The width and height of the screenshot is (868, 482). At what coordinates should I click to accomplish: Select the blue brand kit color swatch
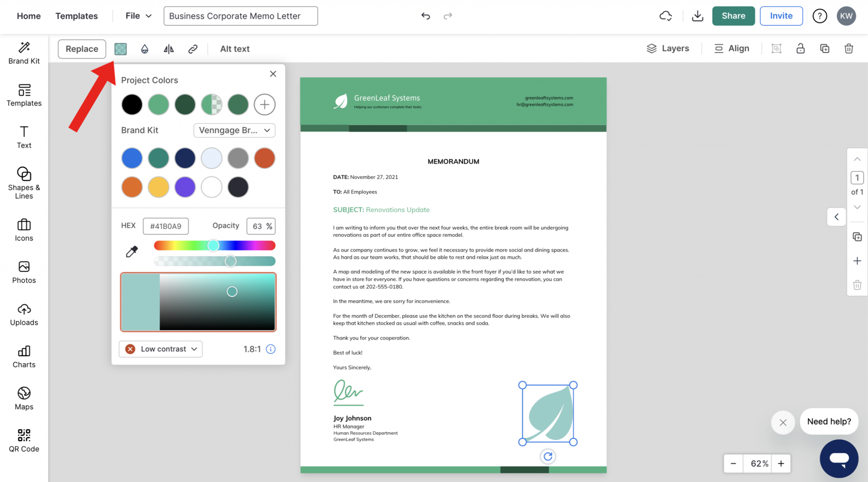tap(132, 158)
